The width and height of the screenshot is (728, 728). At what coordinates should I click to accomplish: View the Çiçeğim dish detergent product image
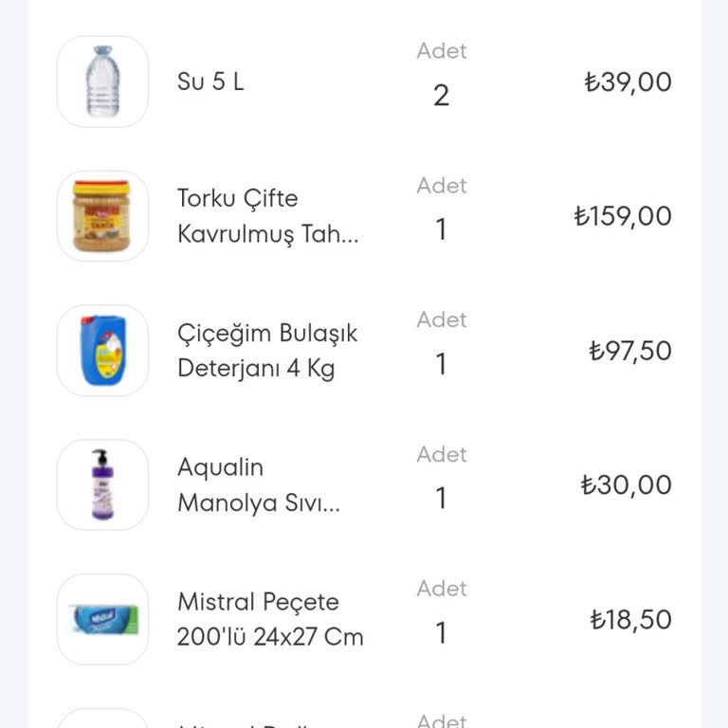(102, 351)
